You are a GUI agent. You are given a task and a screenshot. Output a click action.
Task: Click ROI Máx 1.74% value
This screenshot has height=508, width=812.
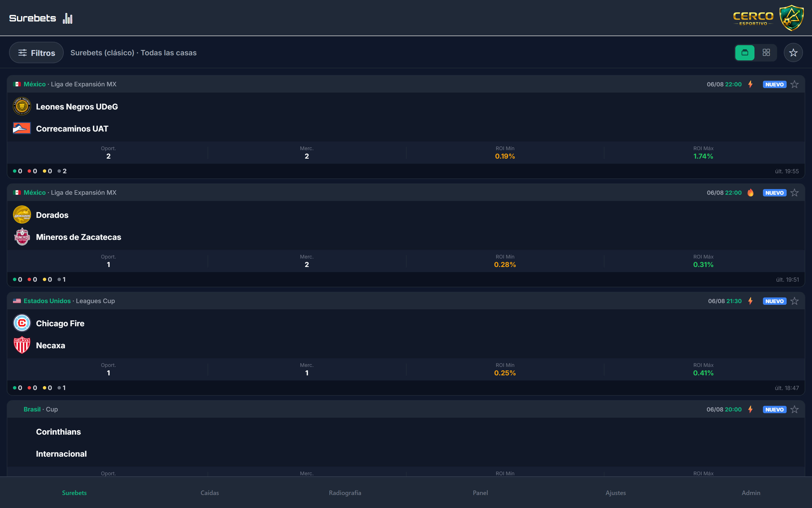point(703,156)
